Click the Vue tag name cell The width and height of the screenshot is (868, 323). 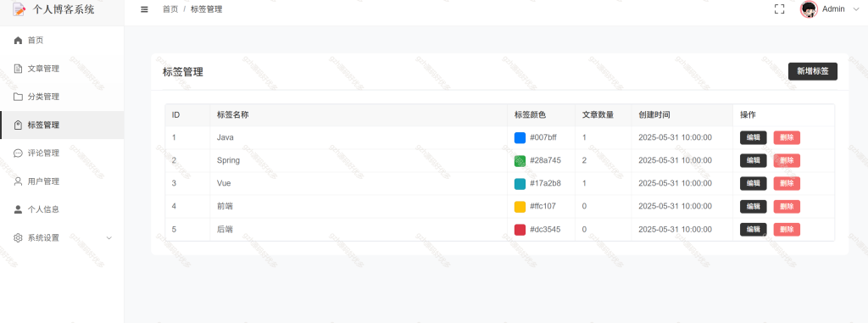(359, 183)
